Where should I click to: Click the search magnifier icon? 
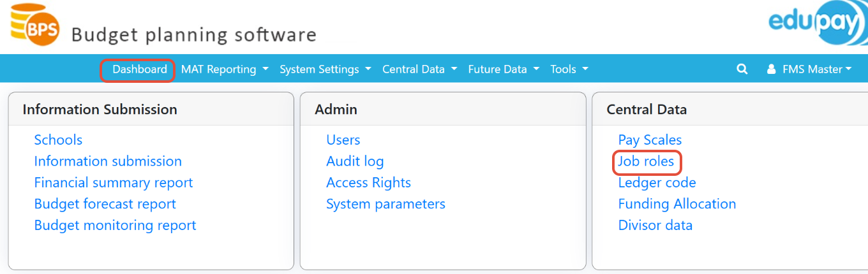coord(742,69)
